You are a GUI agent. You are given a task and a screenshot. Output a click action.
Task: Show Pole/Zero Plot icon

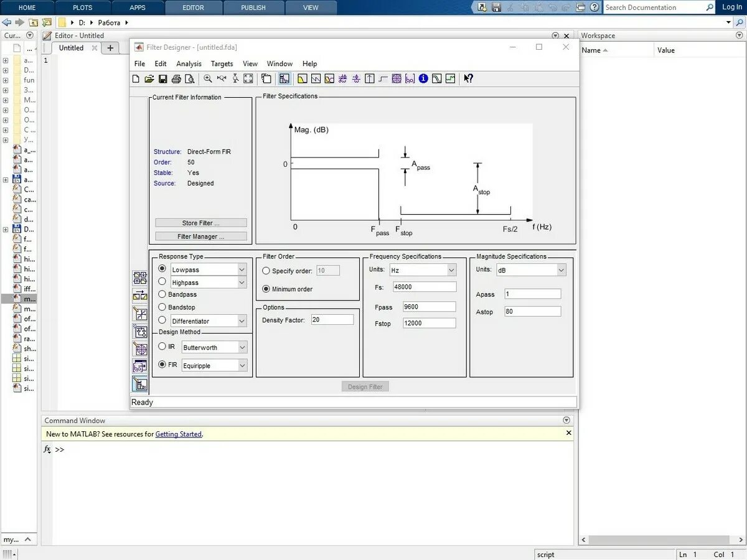(396, 78)
